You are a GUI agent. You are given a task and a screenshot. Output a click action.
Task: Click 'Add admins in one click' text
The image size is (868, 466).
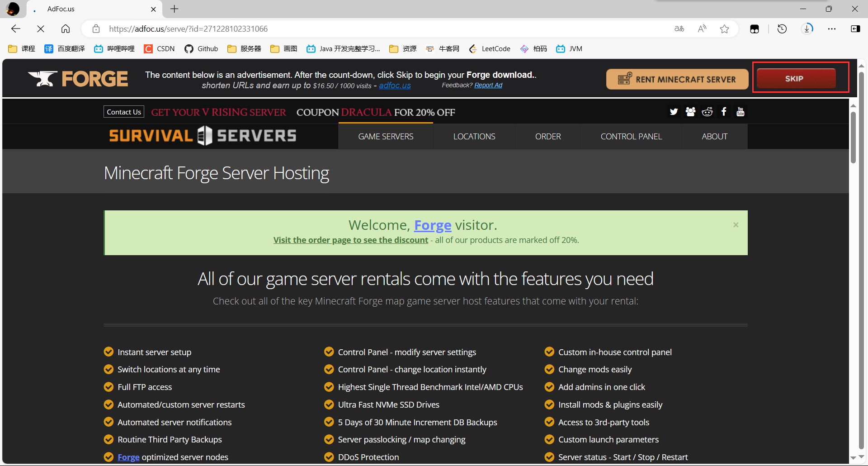tap(602, 387)
